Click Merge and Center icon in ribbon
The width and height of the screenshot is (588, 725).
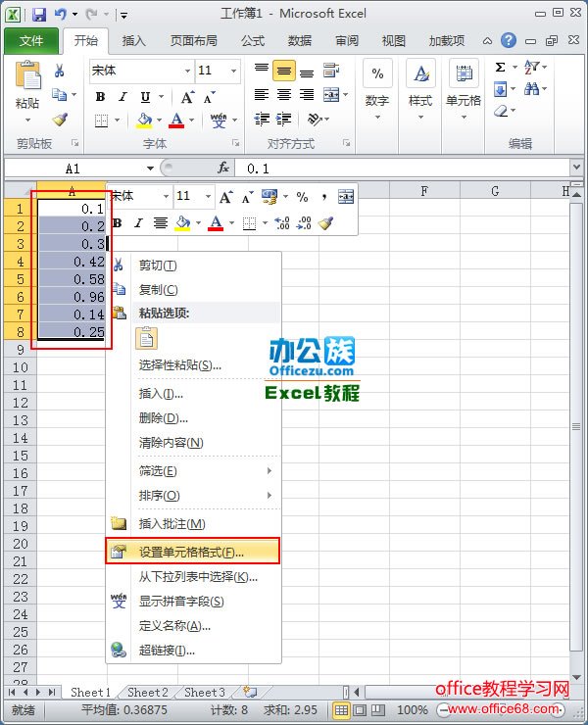point(331,95)
